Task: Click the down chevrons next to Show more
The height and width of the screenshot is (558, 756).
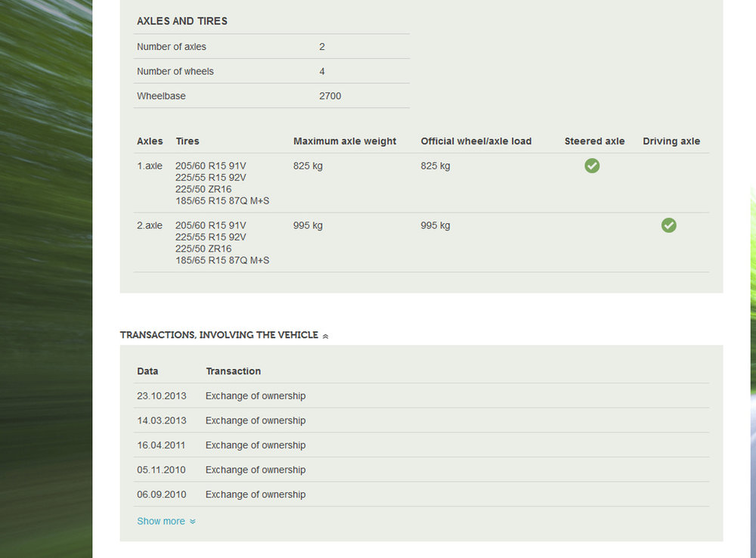Action: coord(192,522)
